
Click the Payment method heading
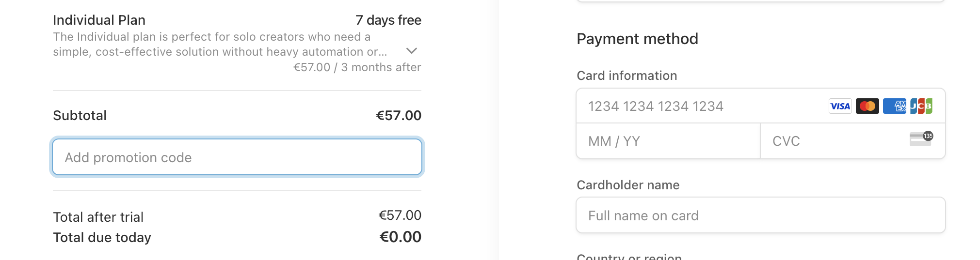[x=638, y=39]
